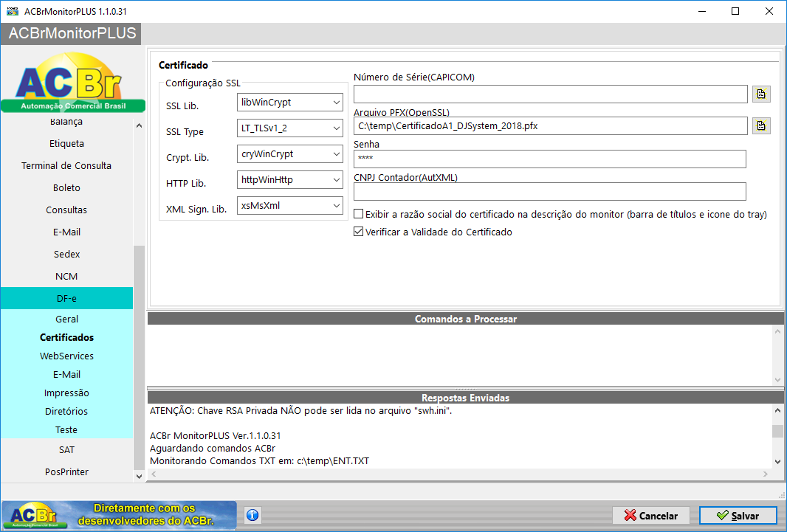Open the SSL Lib. dropdown
Viewport: 787px width, 532px height.
click(289, 103)
